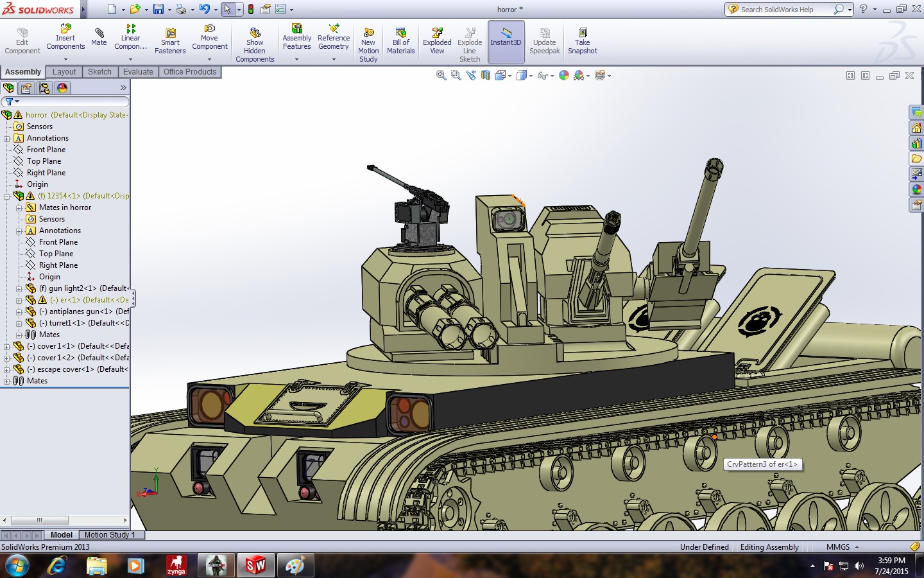
Task: Select the Model tab
Action: (x=62, y=535)
